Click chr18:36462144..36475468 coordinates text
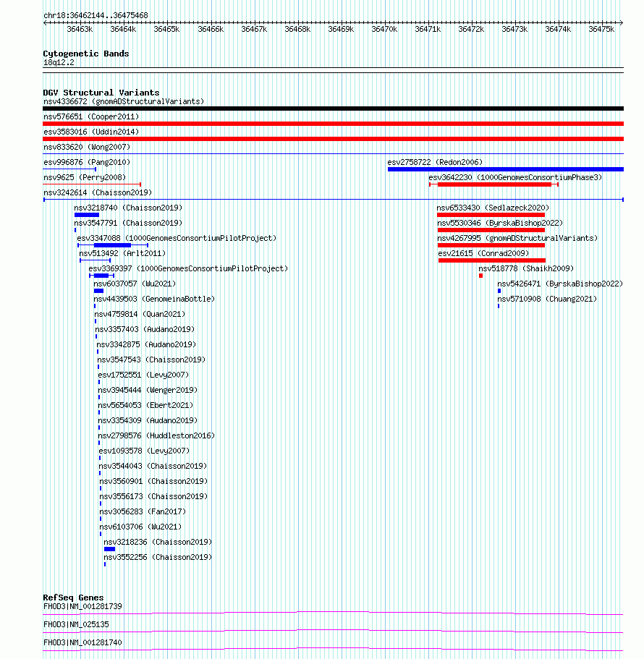This screenshot has width=644, height=659. click(x=96, y=15)
